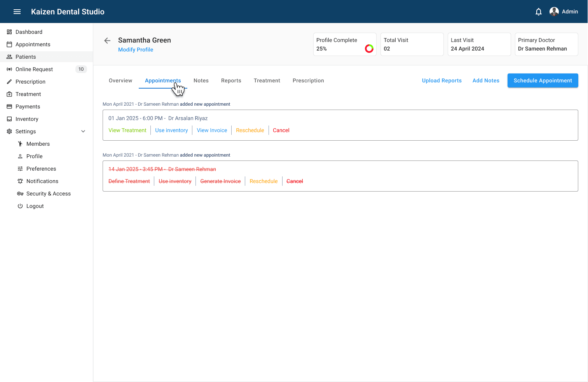Click the Inventory inbox icon
588x382 pixels.
(x=9, y=119)
